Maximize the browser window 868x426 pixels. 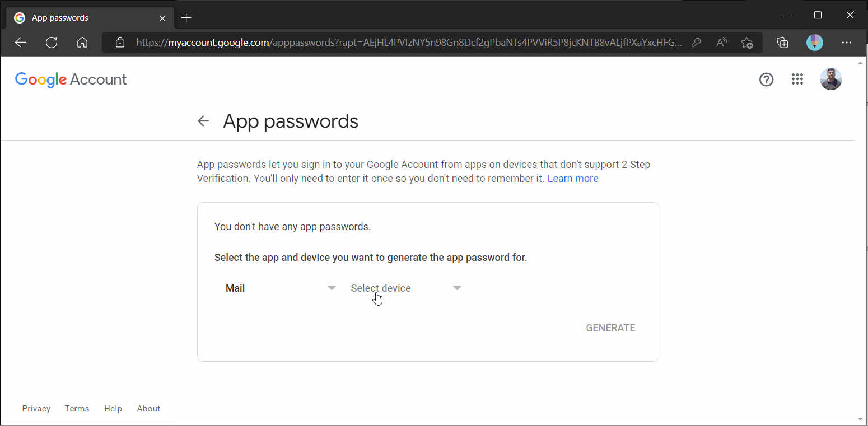[x=818, y=15]
